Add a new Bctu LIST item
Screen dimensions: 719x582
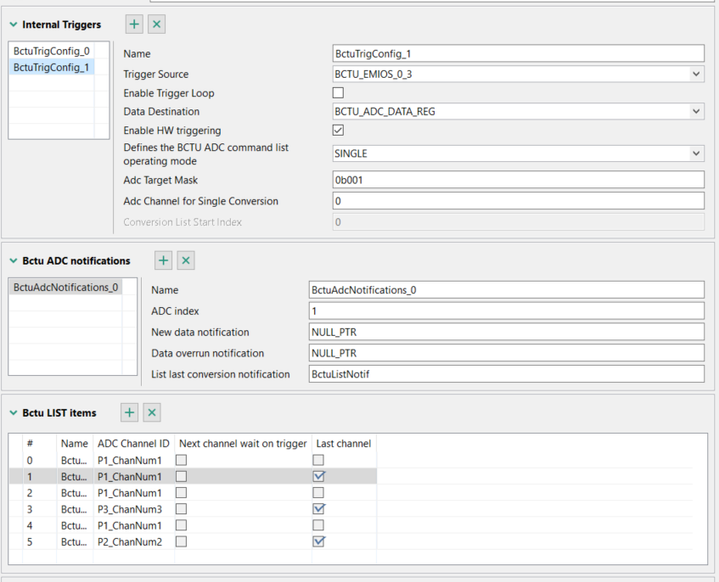click(x=130, y=413)
